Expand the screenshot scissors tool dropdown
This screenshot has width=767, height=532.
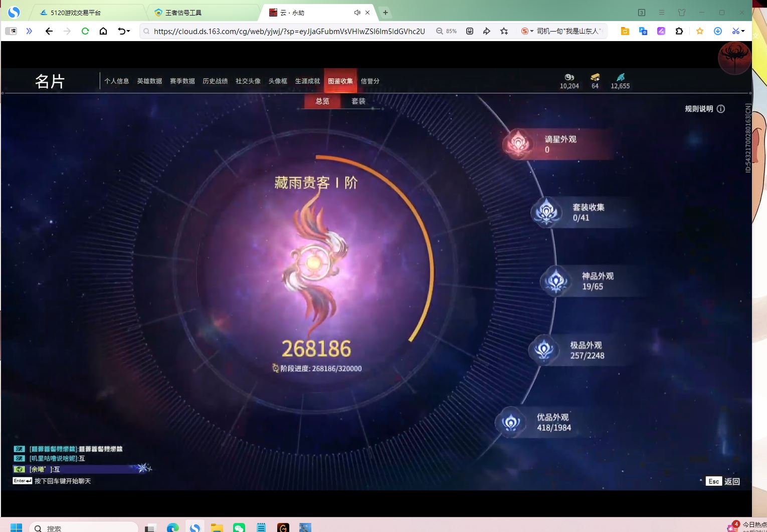(x=743, y=31)
